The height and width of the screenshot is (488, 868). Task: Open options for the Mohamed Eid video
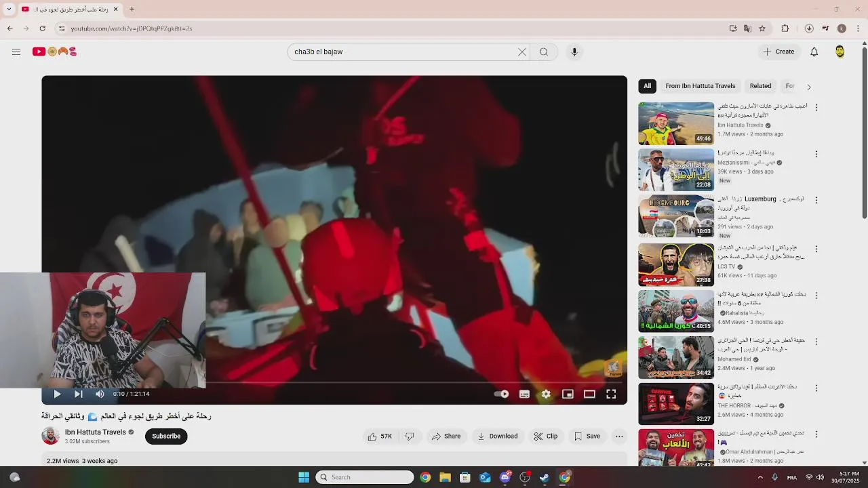[x=816, y=342]
